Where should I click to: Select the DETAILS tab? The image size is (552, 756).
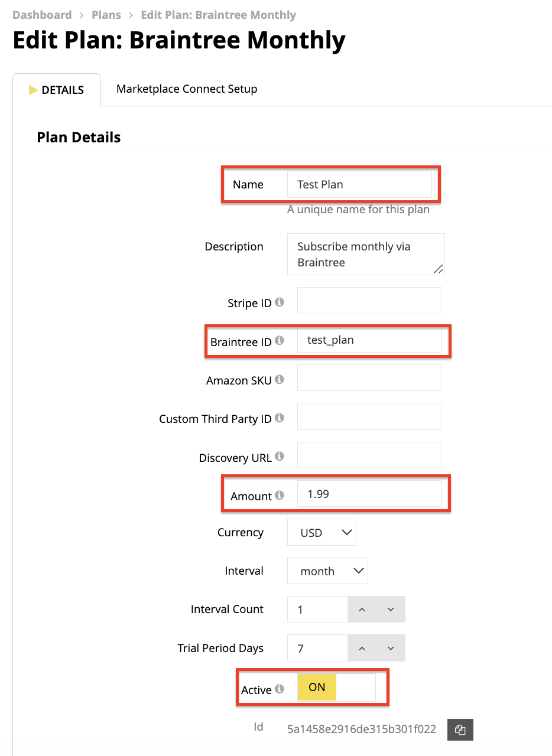(57, 90)
